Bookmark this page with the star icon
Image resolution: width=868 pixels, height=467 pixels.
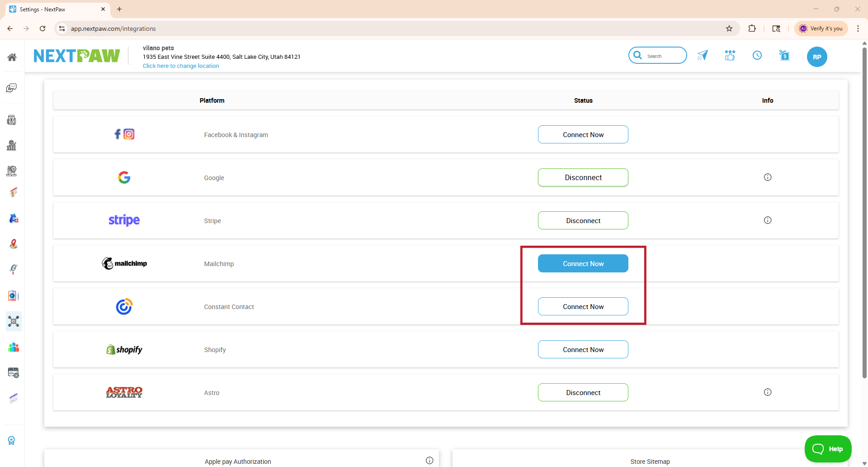click(x=729, y=29)
